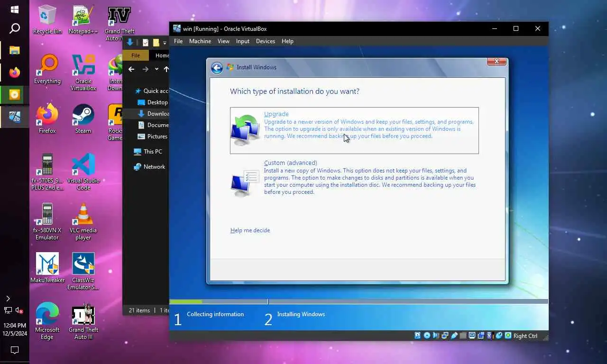Click the Right Ctrl host key label

(525, 336)
